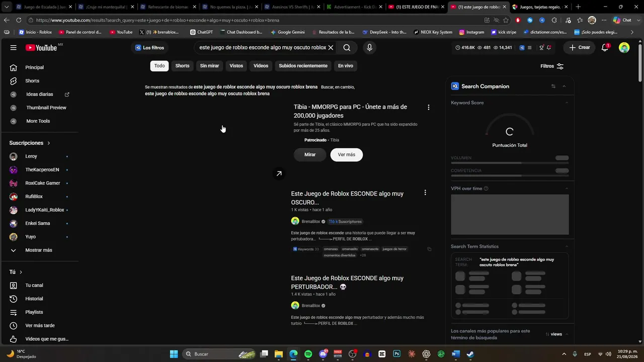
Task: Click the Mirar button on Tibia ad
Action: click(x=310, y=155)
